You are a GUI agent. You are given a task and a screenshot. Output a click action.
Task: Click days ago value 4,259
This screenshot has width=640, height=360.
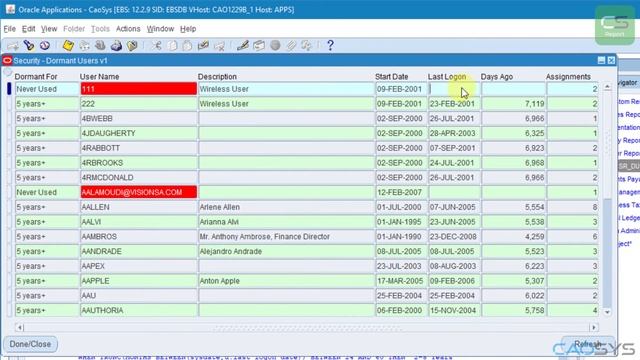tap(513, 237)
